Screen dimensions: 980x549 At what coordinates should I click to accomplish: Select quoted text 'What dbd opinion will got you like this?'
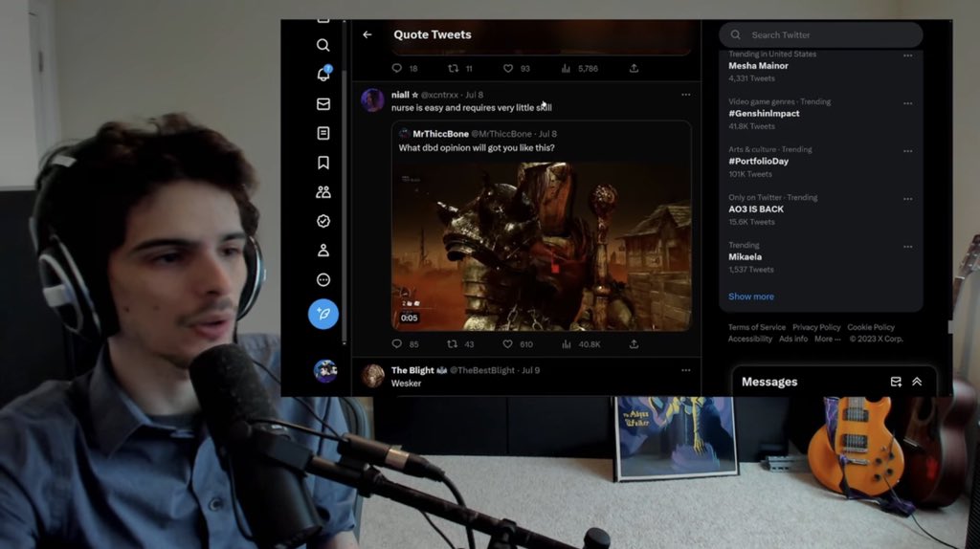pos(477,148)
